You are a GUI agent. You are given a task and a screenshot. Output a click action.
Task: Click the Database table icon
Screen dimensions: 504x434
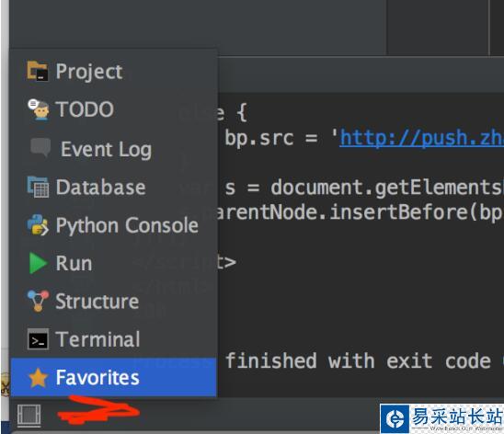tap(38, 187)
